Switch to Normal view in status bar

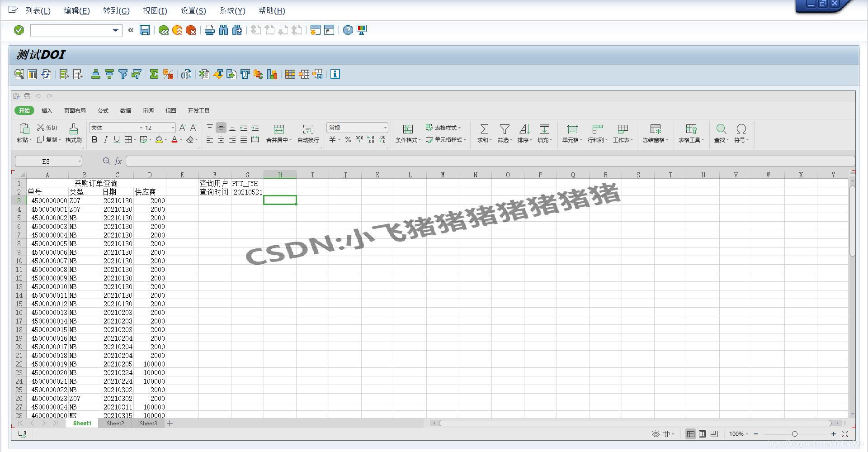[x=690, y=434]
